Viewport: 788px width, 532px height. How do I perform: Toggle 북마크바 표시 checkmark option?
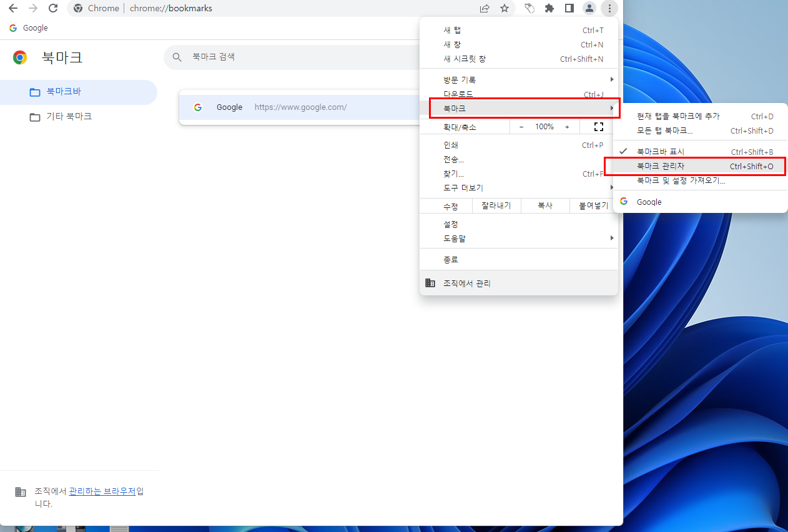(700, 152)
